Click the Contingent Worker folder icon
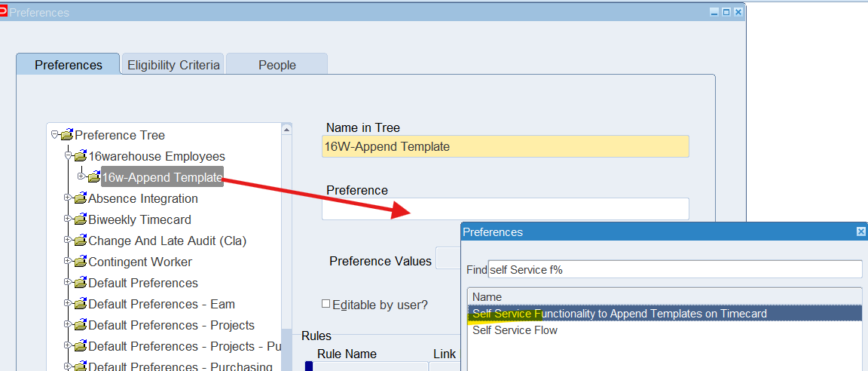Viewport: 868px width, 371px height. pos(80,262)
